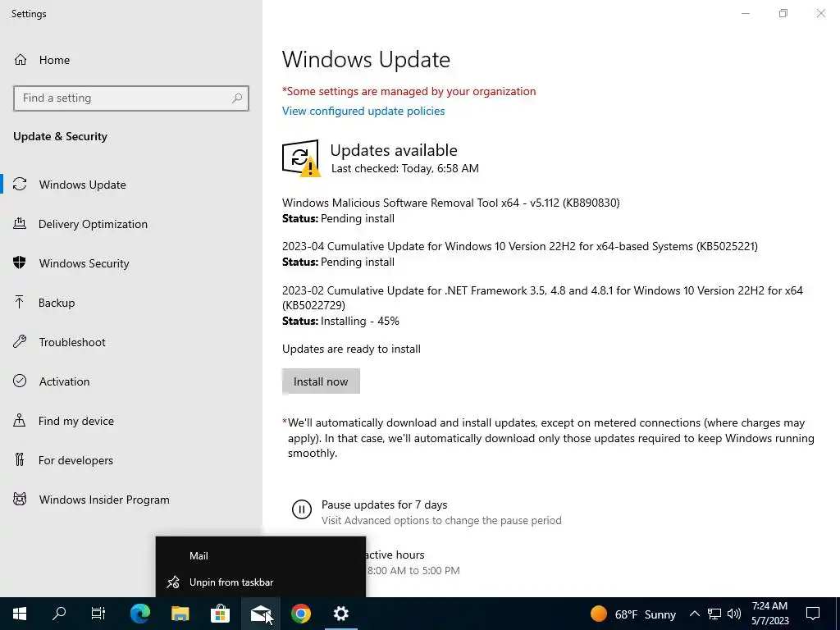Click the Mail taskbar icon

pyautogui.click(x=261, y=614)
